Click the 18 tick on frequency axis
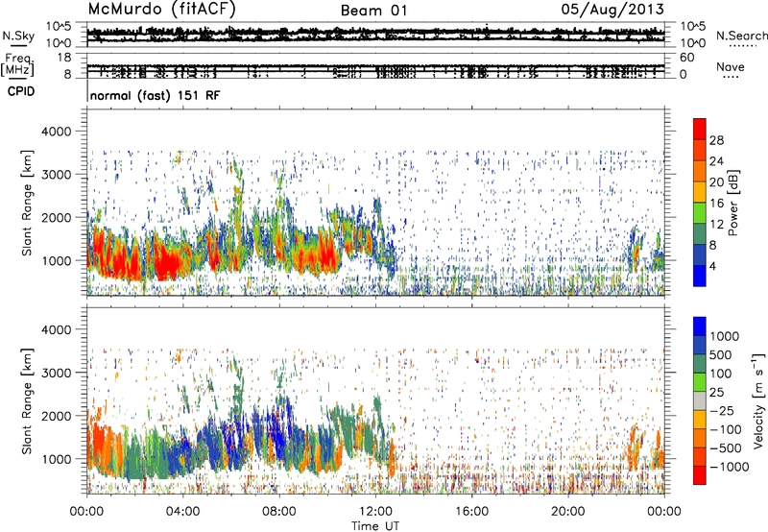The image size is (768, 532). 64,58
